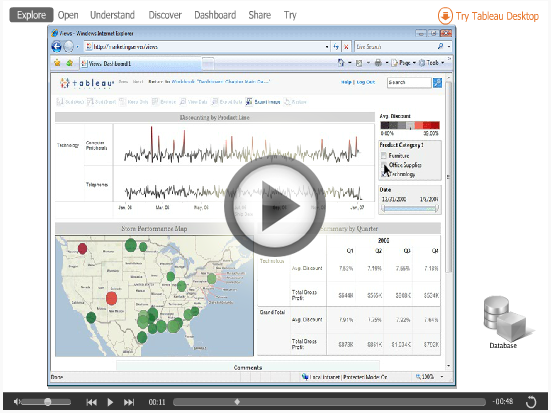Viewport: 551px width, 413px height.
Task: Start the video with the large play overlay
Action: click(274, 206)
